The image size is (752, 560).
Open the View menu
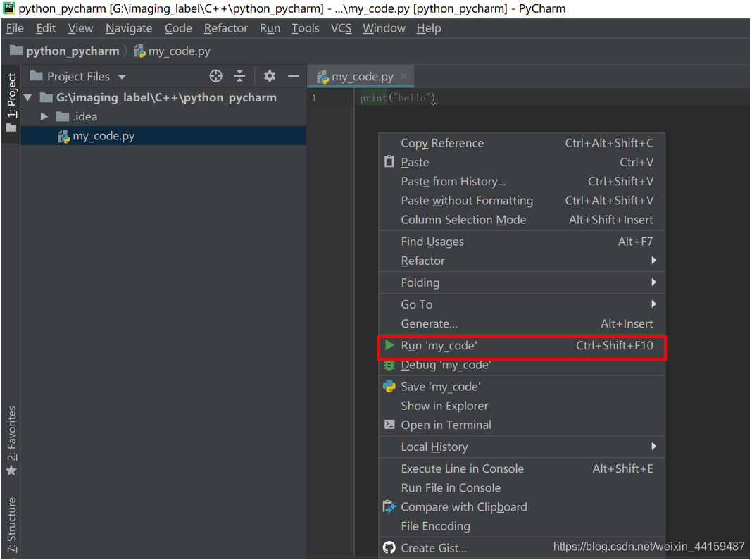tap(80, 28)
